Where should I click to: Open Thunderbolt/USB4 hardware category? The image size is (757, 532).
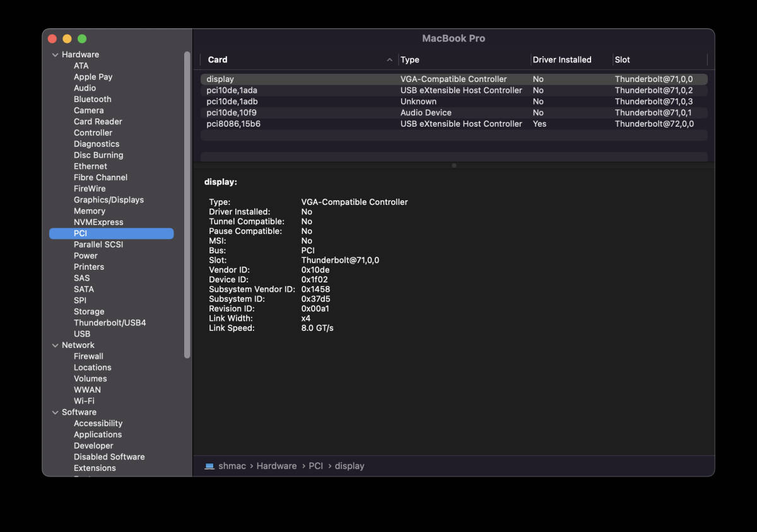tap(110, 323)
